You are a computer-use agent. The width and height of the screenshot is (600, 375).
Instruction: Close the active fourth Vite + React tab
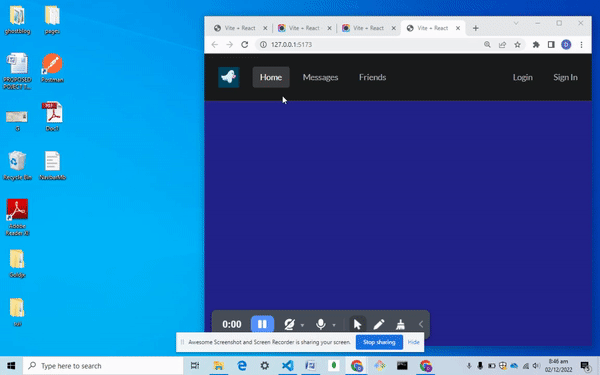point(458,28)
